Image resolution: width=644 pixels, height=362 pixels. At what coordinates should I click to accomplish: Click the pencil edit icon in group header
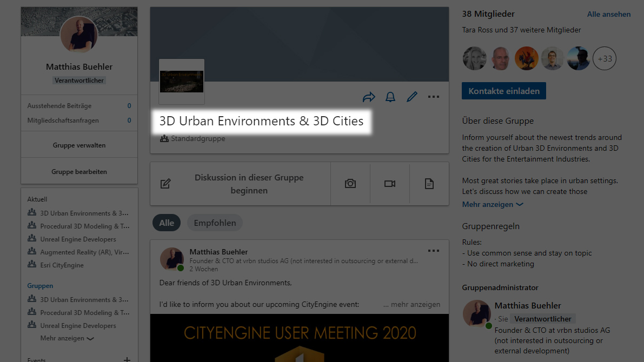(x=412, y=97)
